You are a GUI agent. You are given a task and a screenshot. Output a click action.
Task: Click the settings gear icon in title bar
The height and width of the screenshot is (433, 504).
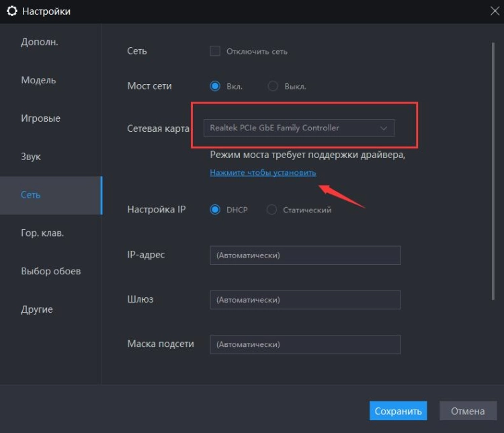[12, 11]
